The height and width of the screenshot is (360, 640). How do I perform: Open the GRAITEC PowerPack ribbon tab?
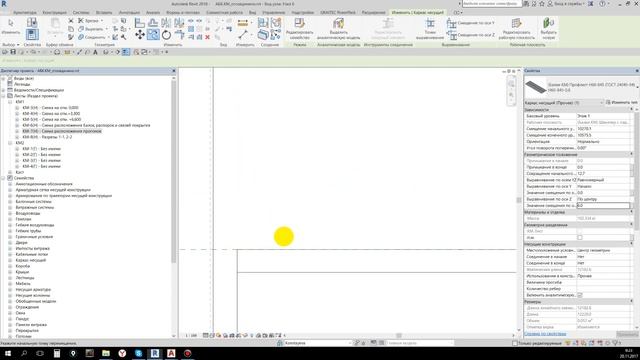[x=338, y=13]
